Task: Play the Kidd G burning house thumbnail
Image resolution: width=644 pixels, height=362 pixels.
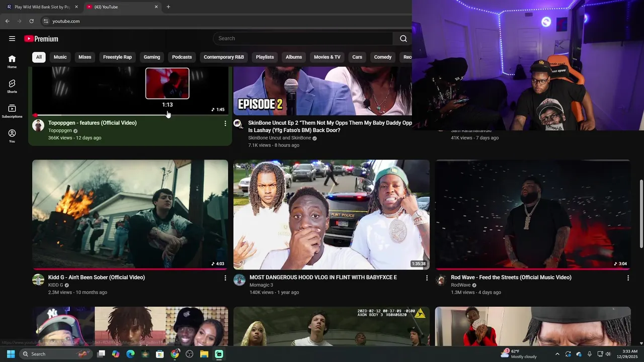Action: pyautogui.click(x=130, y=214)
